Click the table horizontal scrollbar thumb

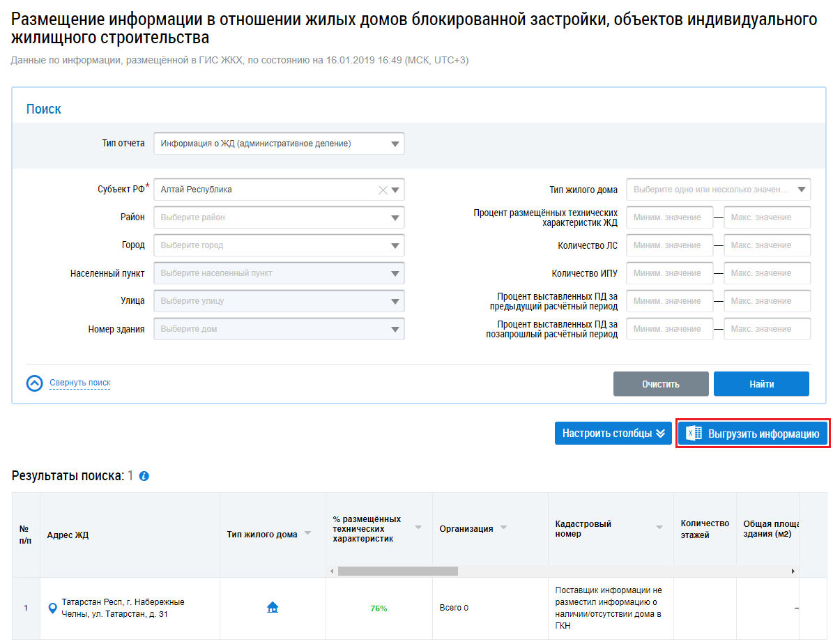pos(397,572)
